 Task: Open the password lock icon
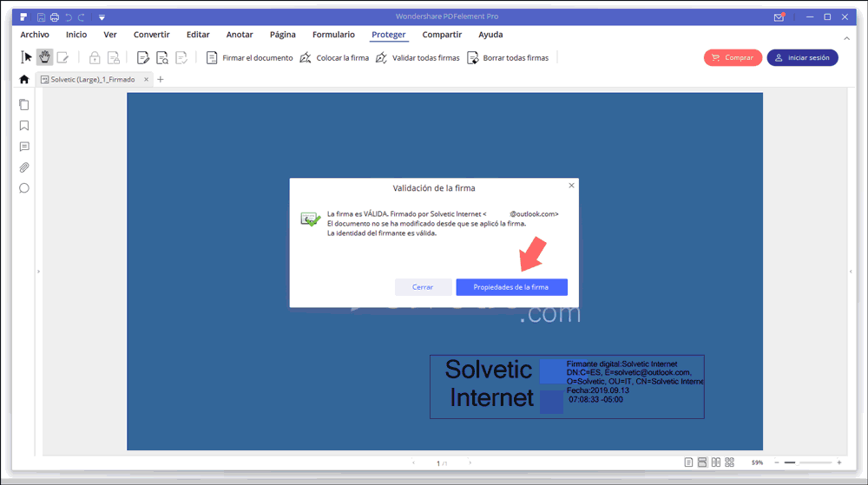click(95, 57)
